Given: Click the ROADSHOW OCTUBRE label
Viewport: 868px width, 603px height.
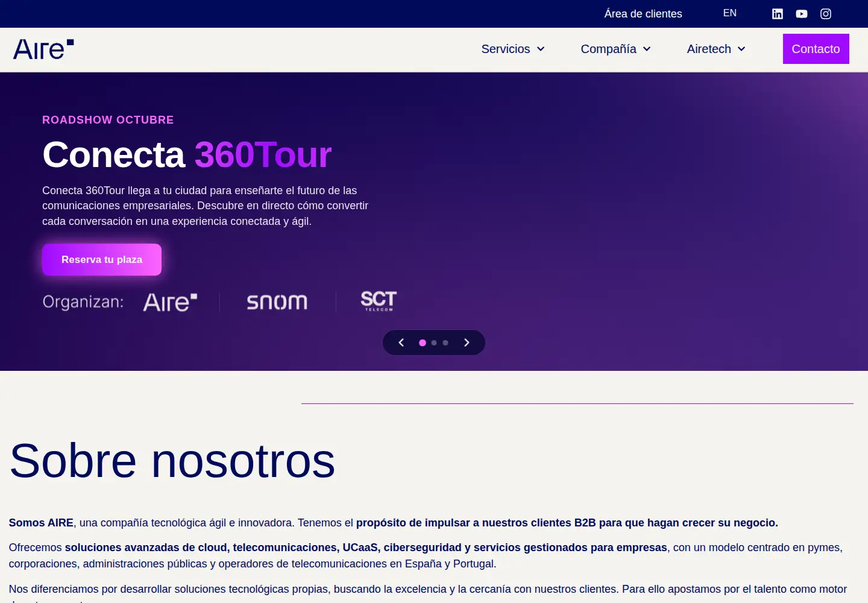Looking at the screenshot, I should pyautogui.click(x=108, y=120).
